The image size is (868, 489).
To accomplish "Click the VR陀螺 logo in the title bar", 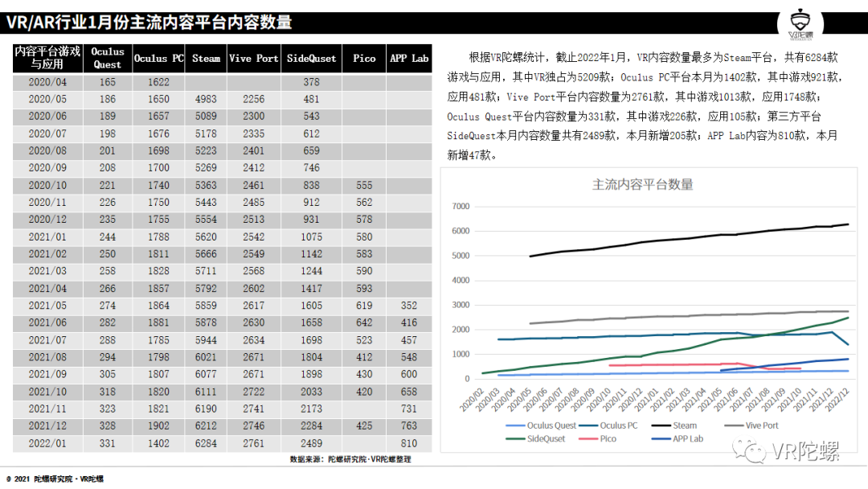I will point(800,25).
